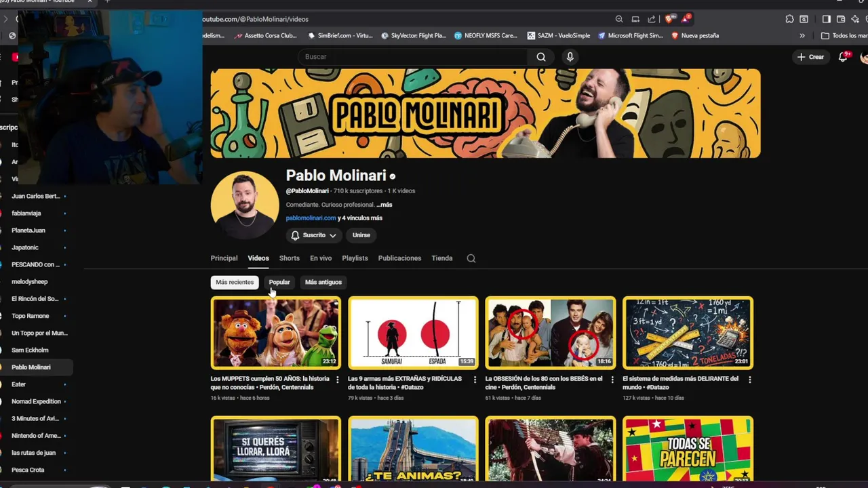
Task: Click Pablo Molinari channel avatar picture
Action: click(x=245, y=205)
